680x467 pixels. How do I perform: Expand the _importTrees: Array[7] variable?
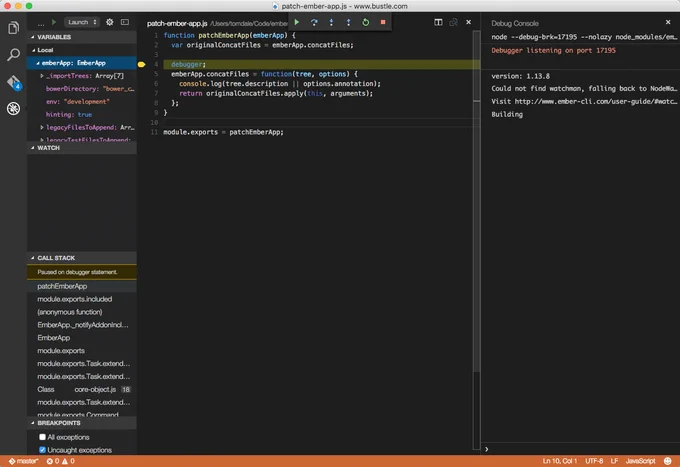click(42, 76)
